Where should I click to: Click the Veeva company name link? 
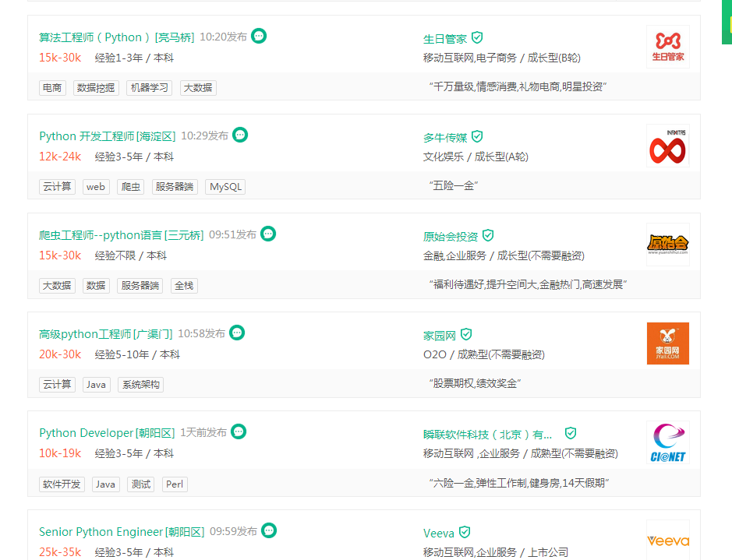point(439,534)
